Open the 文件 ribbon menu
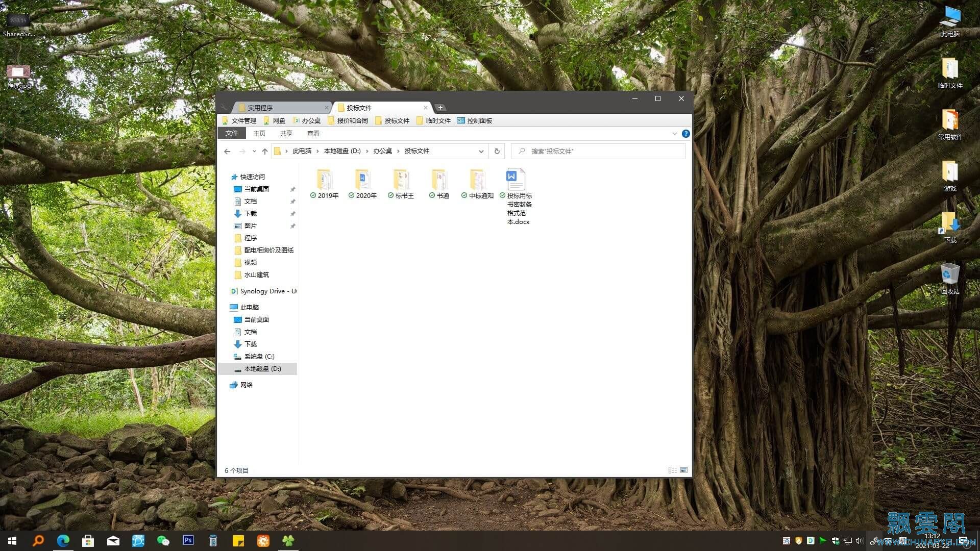The image size is (980, 551). click(232, 133)
